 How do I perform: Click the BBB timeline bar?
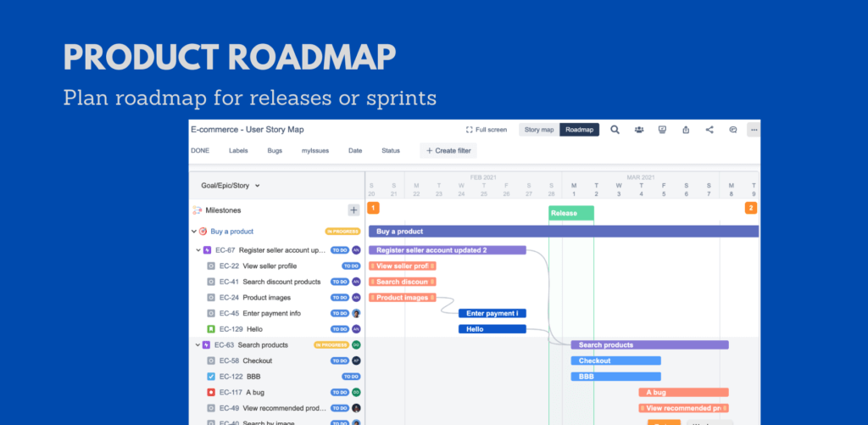coord(616,377)
